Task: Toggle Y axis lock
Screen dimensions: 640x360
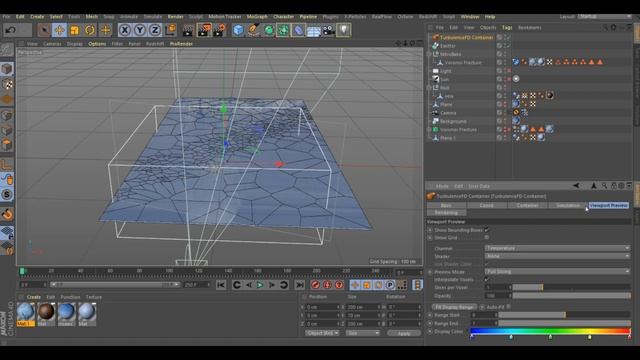Action: tap(140, 30)
